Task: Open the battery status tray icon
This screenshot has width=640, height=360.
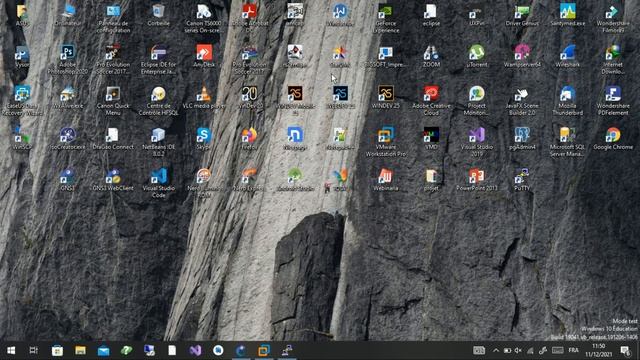Action: (507, 350)
